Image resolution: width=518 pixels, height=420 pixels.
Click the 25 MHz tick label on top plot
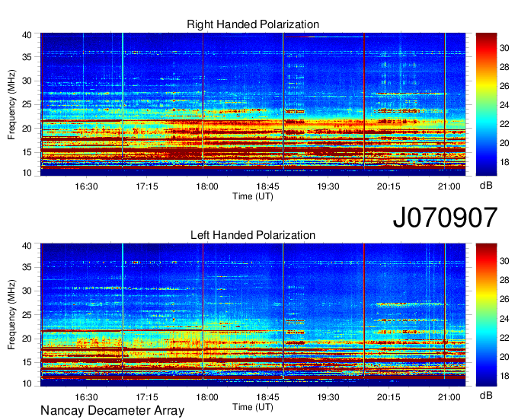click(x=27, y=105)
